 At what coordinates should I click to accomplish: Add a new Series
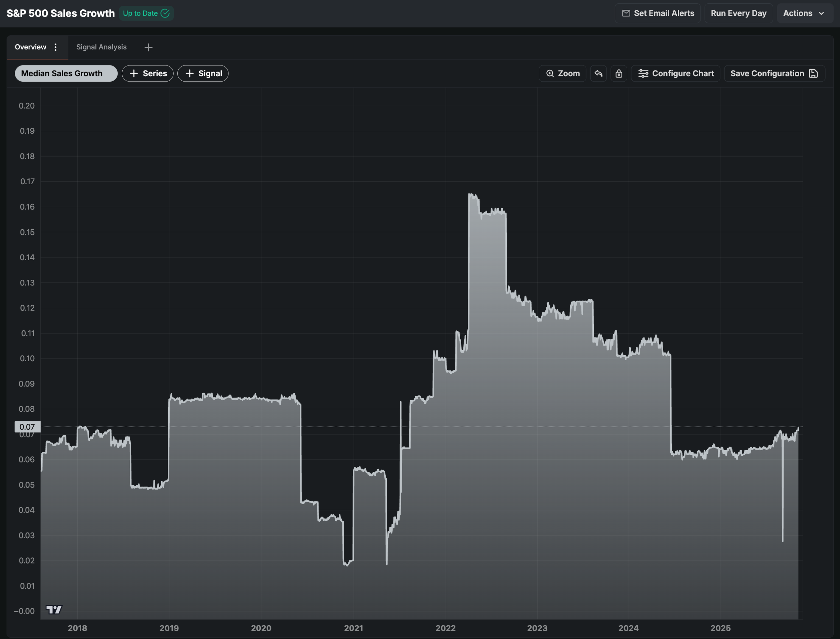click(x=148, y=74)
